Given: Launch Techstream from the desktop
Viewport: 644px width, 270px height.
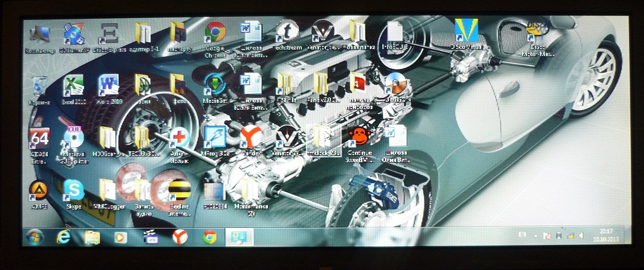Looking at the screenshot, I should point(287,32).
